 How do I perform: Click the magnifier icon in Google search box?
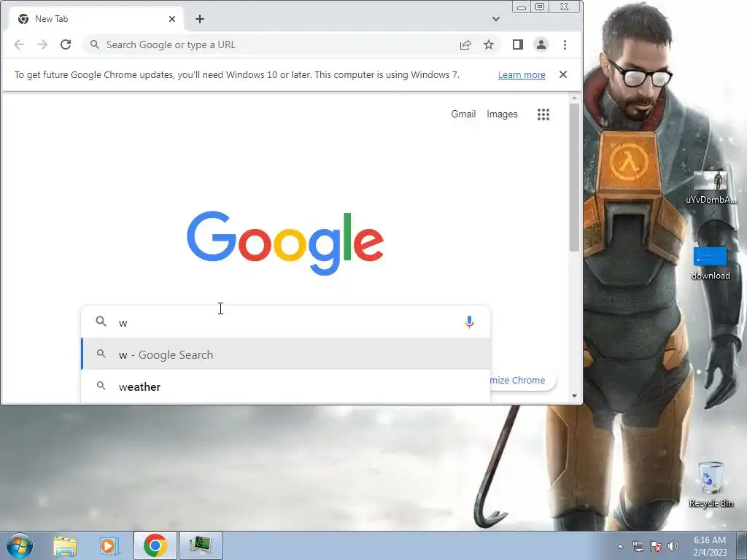click(101, 322)
